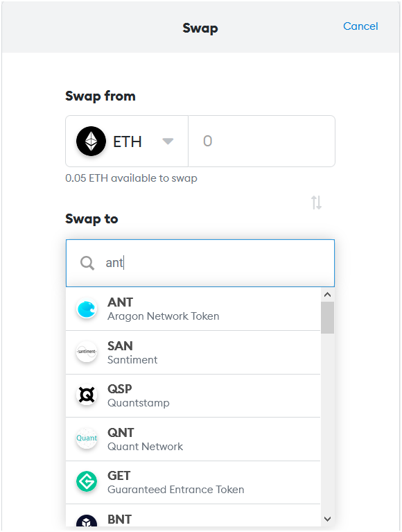Viewport: 402px width, 532px height.
Task: Choose Guaranteed Entrance Token from results
Action: pyautogui.click(x=193, y=483)
